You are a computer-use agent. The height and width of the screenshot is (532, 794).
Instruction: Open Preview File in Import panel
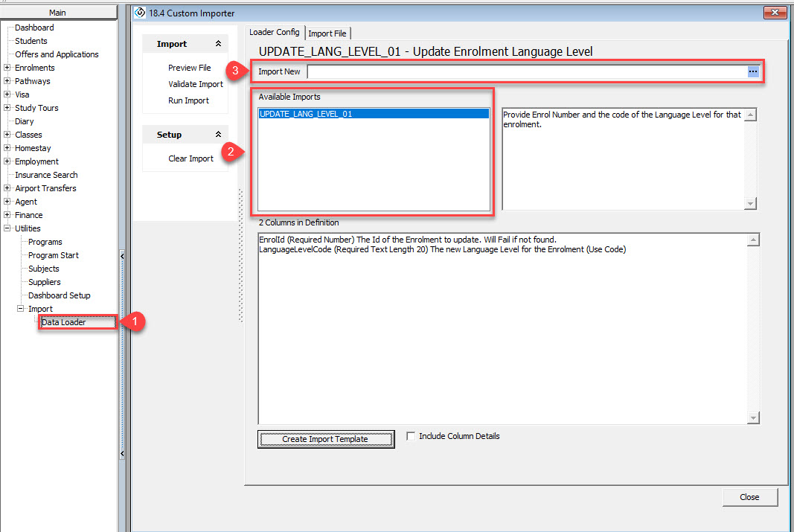pyautogui.click(x=189, y=68)
